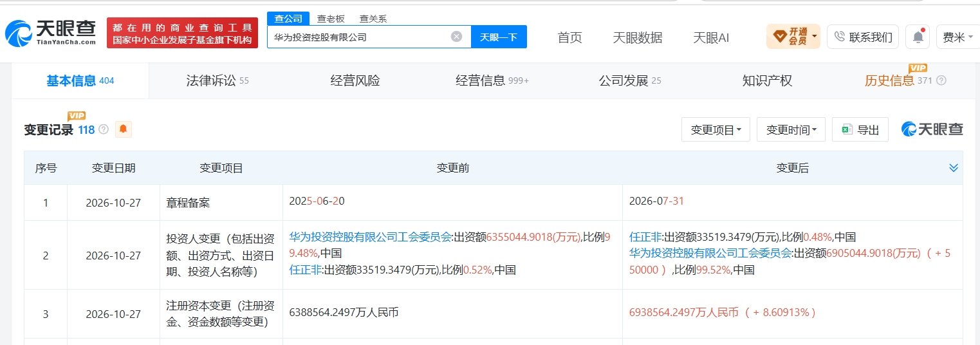Click the 开通会员 diamond membership icon
Image resolution: width=980 pixels, height=345 pixels.
point(779,37)
